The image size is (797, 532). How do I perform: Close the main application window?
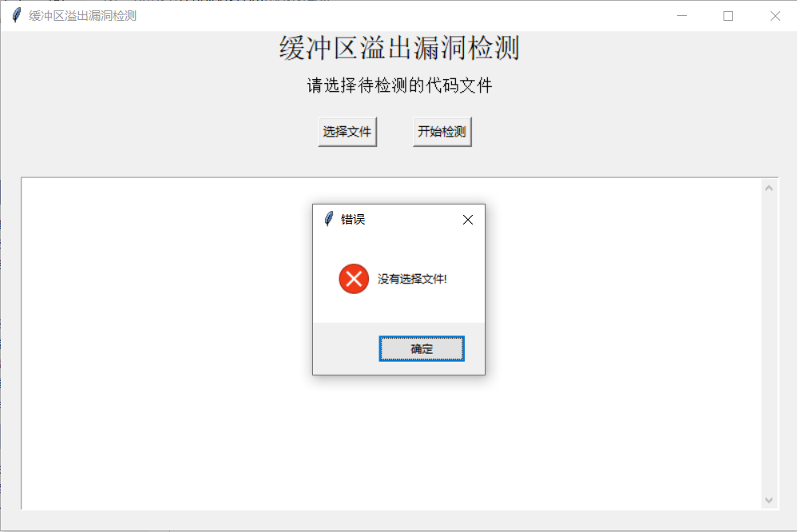775,16
